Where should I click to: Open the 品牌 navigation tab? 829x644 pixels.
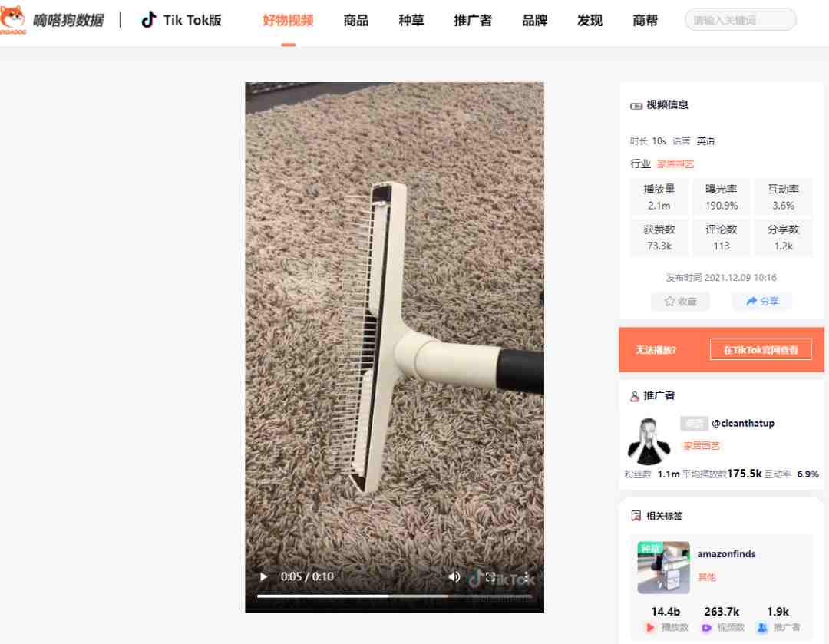click(x=534, y=21)
